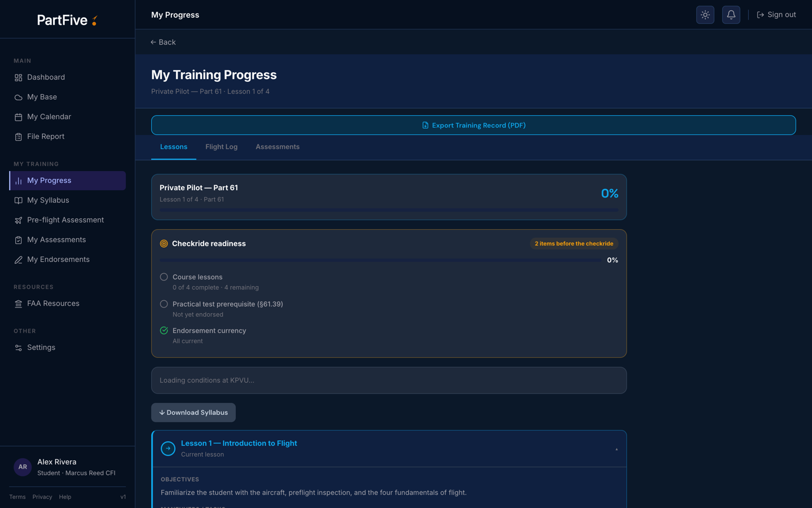The width and height of the screenshot is (812, 508).
Task: Click Lesson 1 — Introduction to Flight title
Action: [x=239, y=444]
